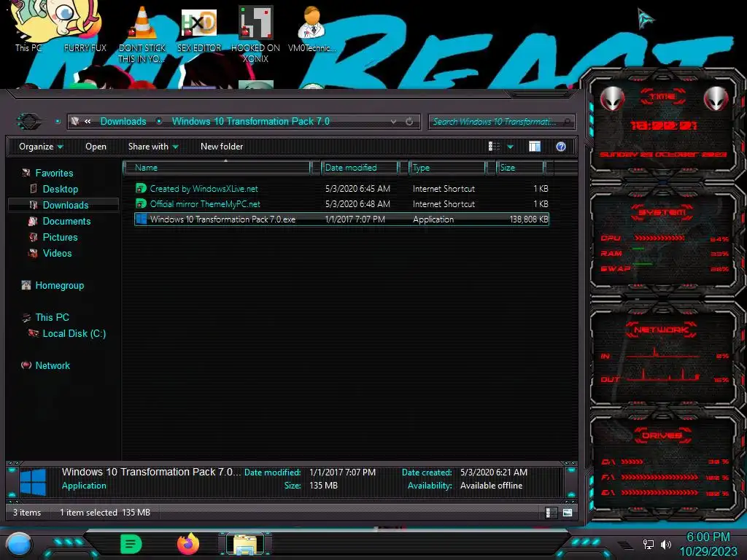The height and width of the screenshot is (560, 747).
Task: Sort by the Type column header
Action: tap(447, 168)
